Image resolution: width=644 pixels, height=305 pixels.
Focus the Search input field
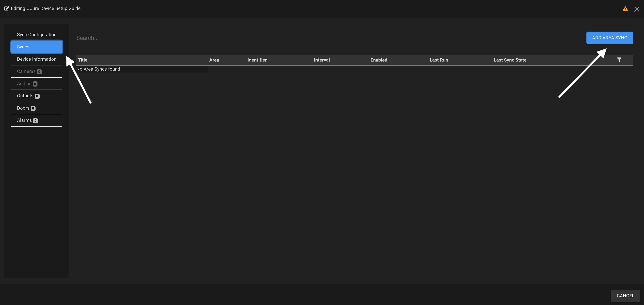pyautogui.click(x=329, y=38)
